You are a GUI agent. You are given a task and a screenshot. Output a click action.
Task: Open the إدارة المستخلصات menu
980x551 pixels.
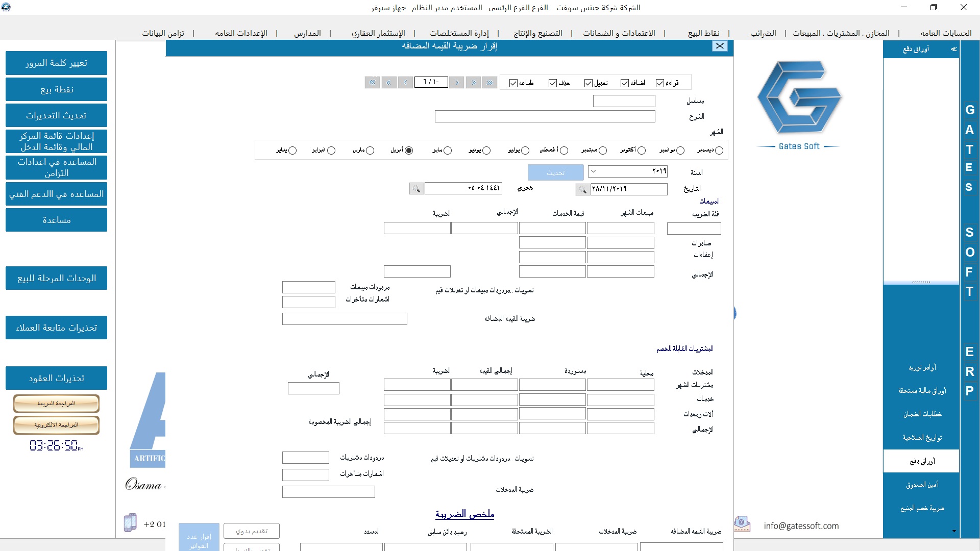point(459,33)
